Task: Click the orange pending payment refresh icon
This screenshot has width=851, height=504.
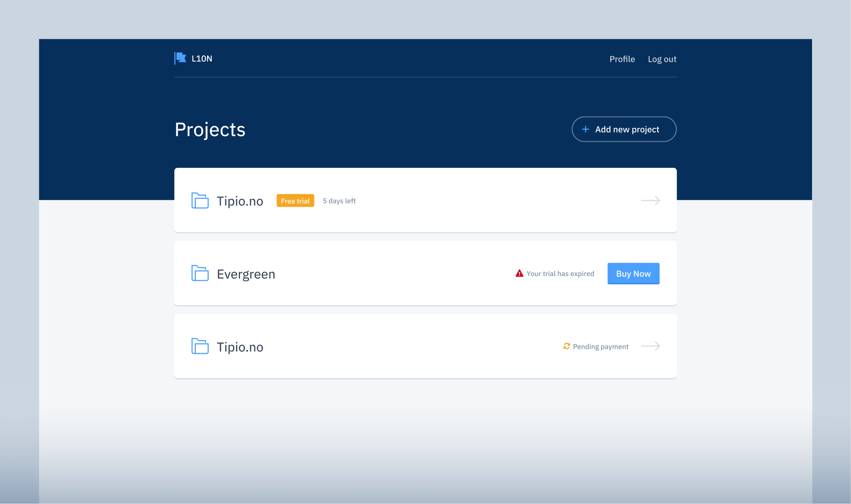Action: tap(566, 346)
